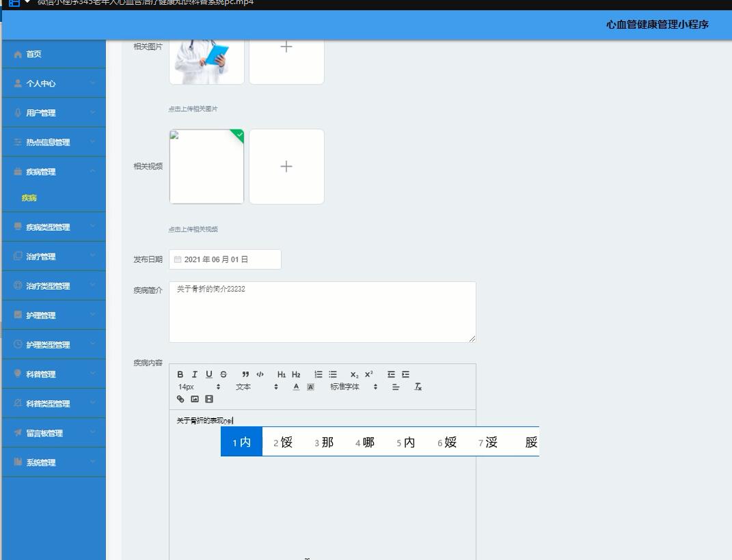Viewport: 732px width, 560px height.
Task: Choose IME candidate 4 哪
Action: 365,442
